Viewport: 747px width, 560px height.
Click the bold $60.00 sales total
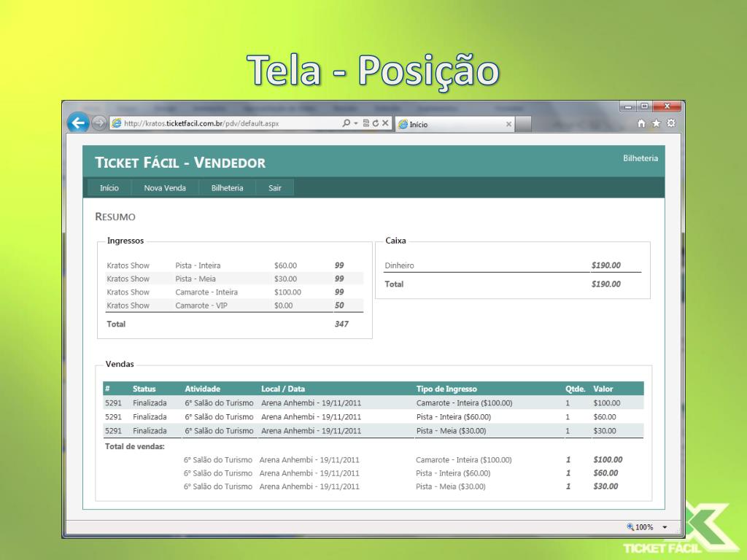[605, 472]
